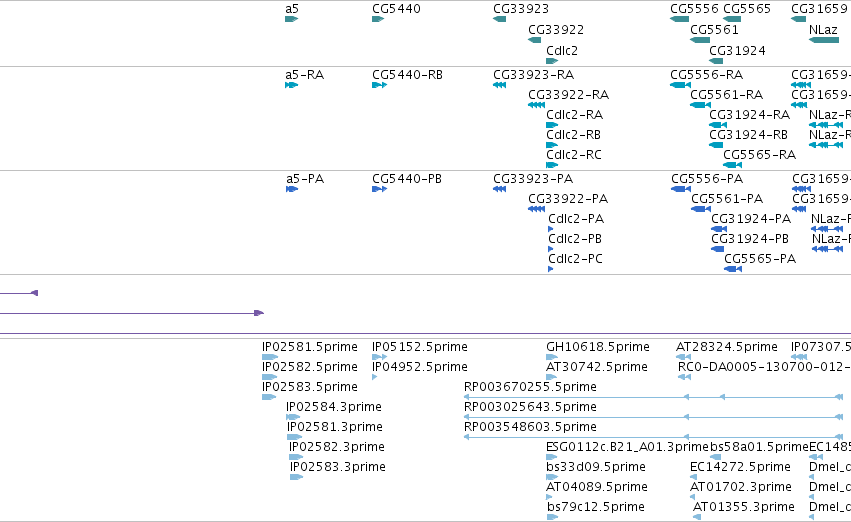Open the CG31924 gene label
The width and height of the screenshot is (851, 522).
pos(738,50)
